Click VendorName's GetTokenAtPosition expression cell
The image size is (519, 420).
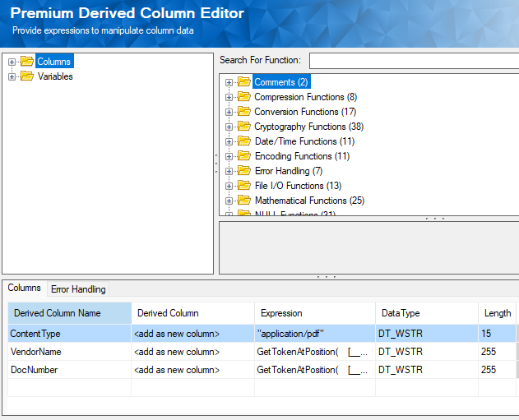315,352
